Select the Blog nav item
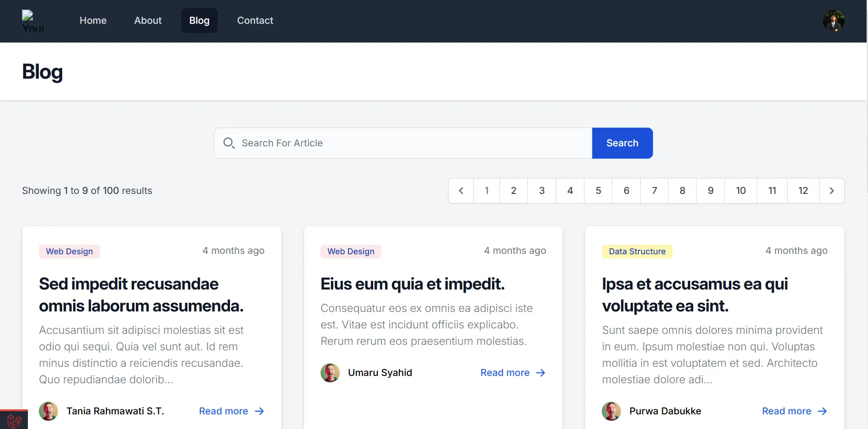Viewport: 868px width, 429px height. pyautogui.click(x=199, y=21)
